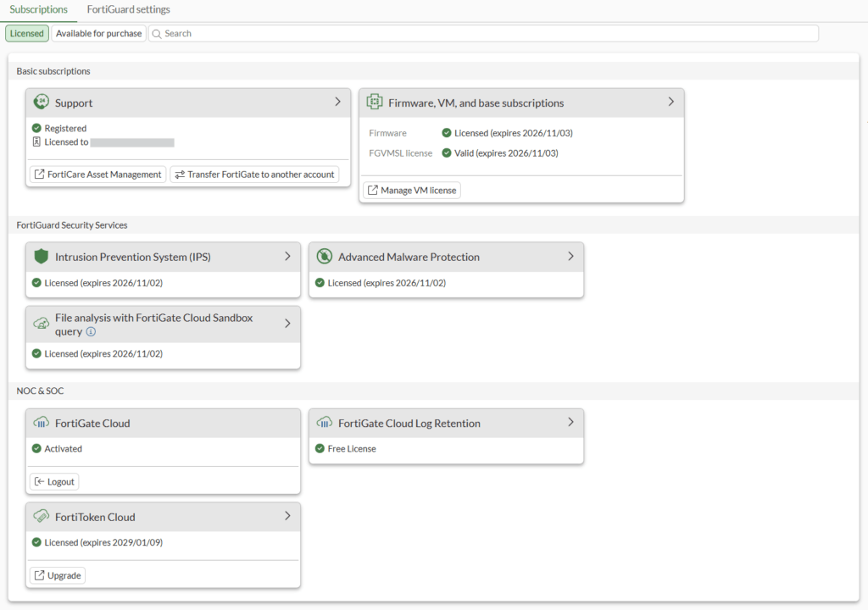Screen dimensions: 868x610
Task: Select the Licensed filter
Action: point(26,33)
